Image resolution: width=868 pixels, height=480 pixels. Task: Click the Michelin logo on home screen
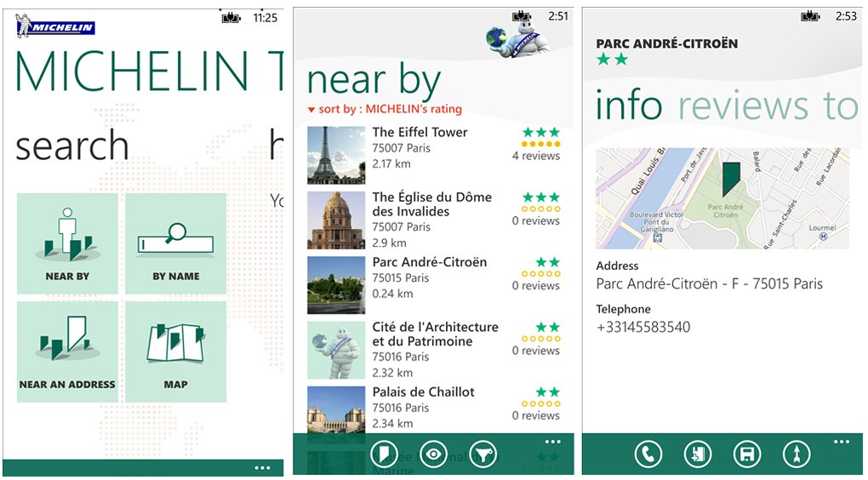[55, 26]
